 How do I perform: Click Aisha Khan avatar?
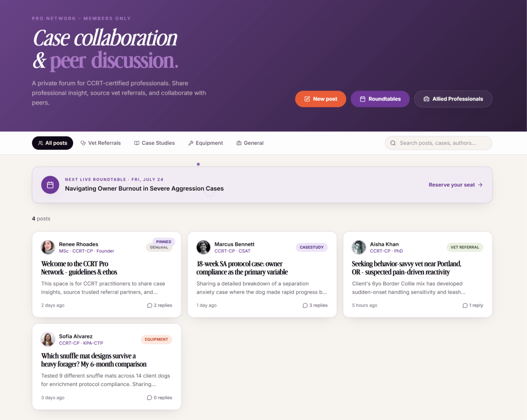(x=359, y=247)
